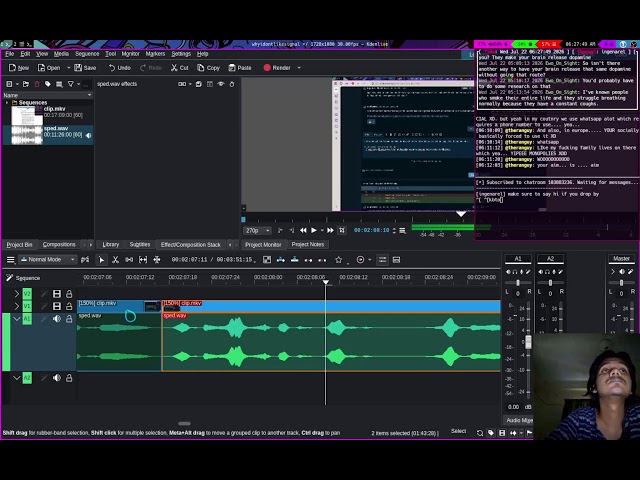Click the Extract timeline zone icon

coord(309,260)
